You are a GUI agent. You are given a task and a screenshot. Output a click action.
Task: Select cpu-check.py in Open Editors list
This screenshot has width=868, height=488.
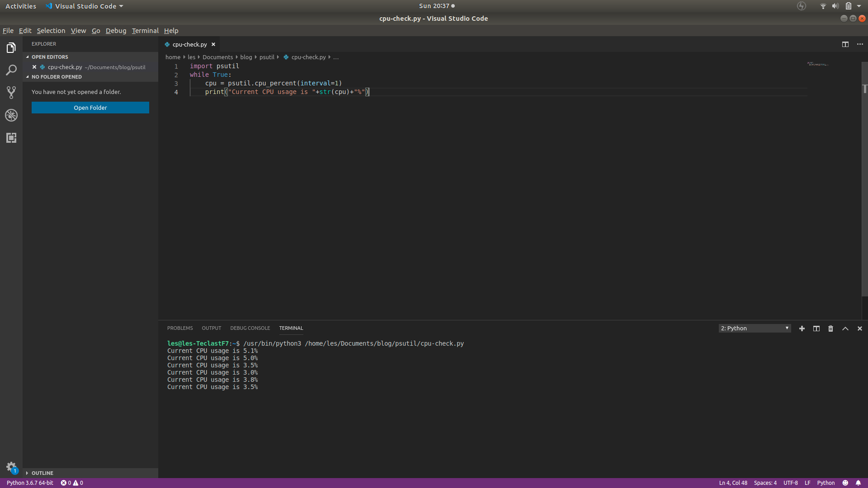[90, 67]
